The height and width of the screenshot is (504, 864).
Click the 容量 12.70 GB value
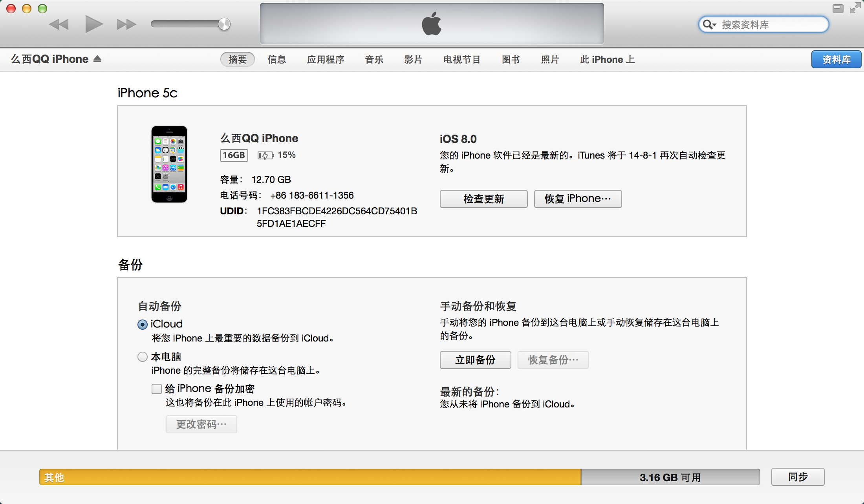271,179
